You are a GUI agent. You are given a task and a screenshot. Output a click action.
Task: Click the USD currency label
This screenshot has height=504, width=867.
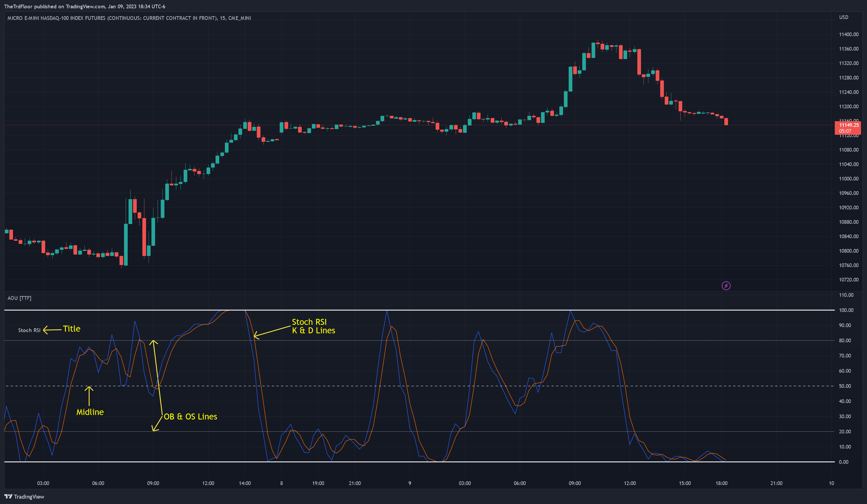844,17
